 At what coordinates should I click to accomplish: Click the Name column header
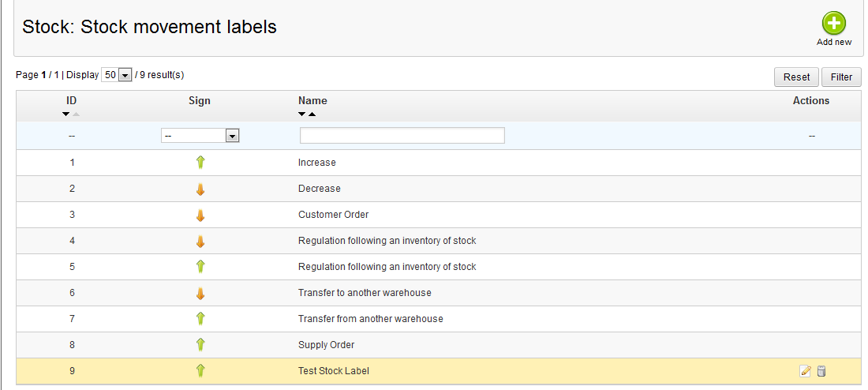(x=312, y=101)
